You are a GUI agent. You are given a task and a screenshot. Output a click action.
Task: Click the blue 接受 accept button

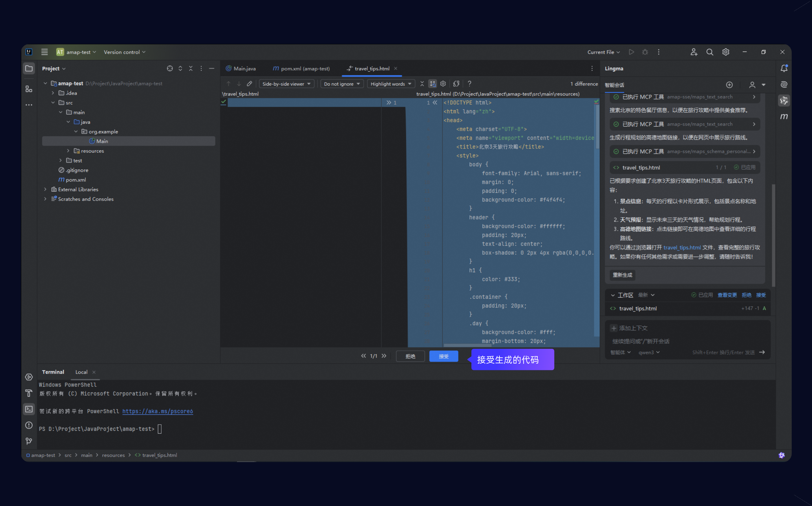point(444,356)
